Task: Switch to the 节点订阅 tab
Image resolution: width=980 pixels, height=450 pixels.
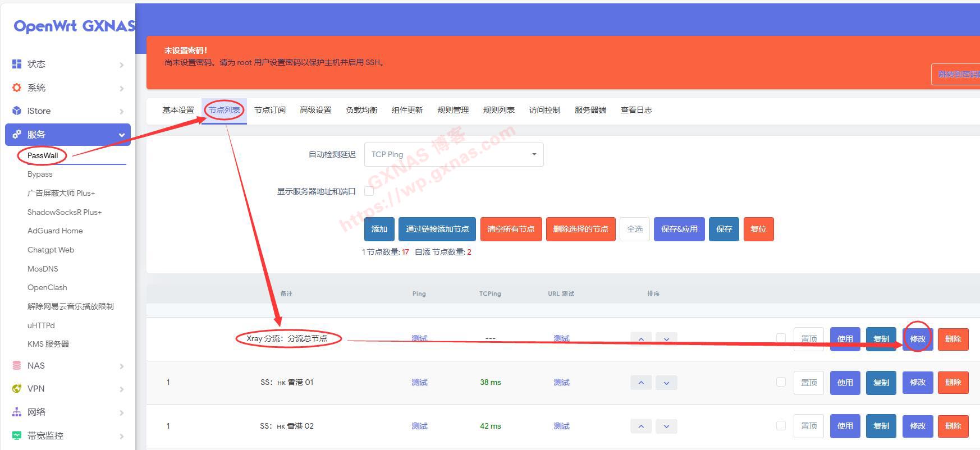Action: pyautogui.click(x=269, y=110)
